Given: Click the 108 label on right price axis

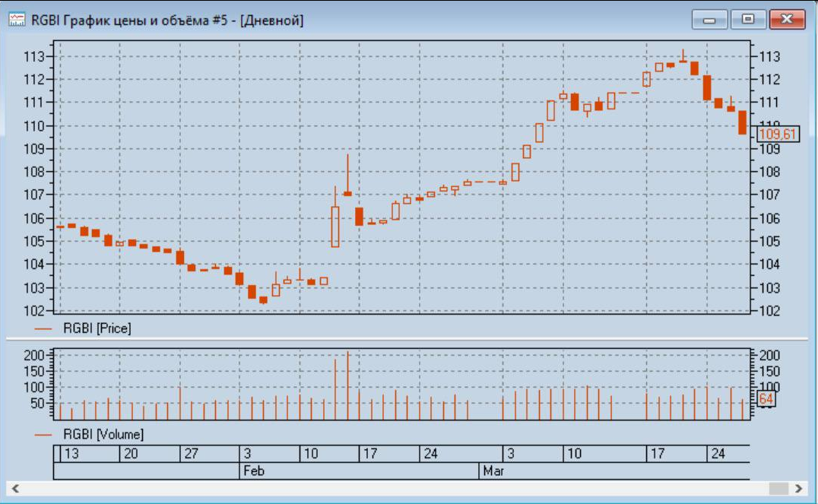Looking at the screenshot, I should pyautogui.click(x=769, y=172).
